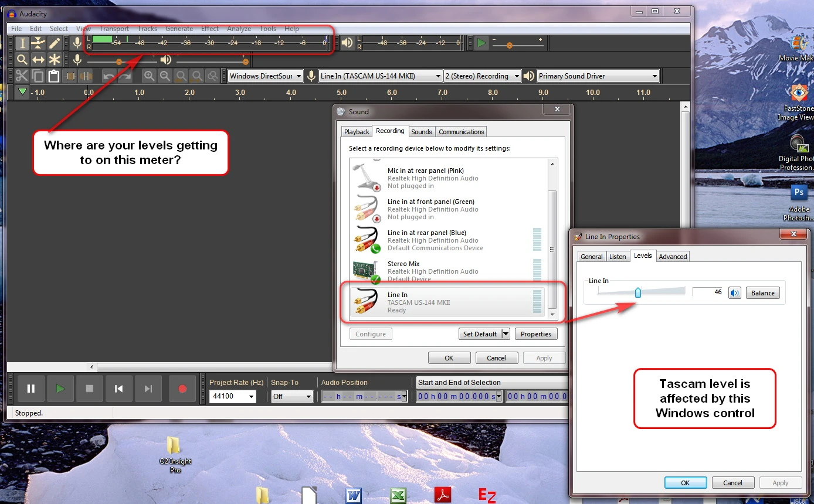
Task: Select the Envelope tool in Audacity
Action: [38, 43]
